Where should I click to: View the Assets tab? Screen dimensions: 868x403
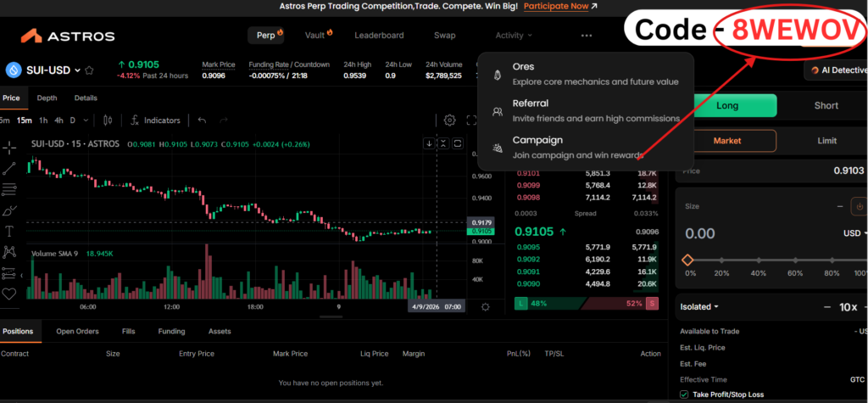(x=220, y=332)
